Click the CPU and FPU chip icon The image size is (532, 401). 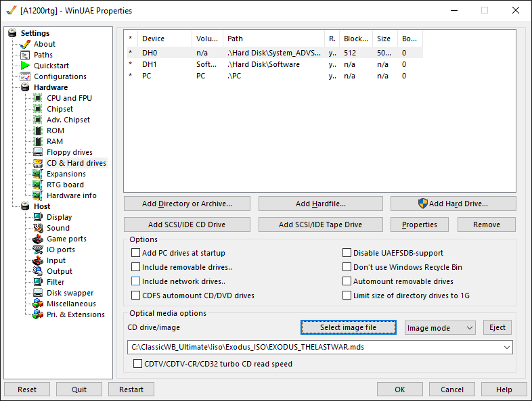click(x=38, y=98)
